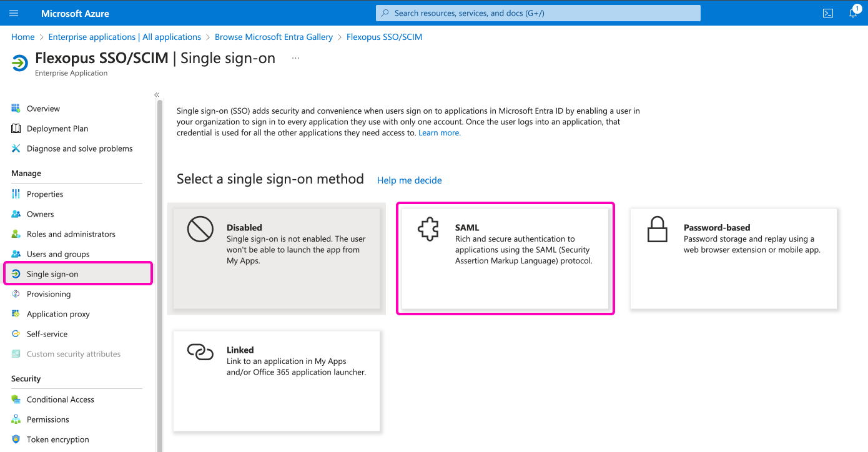The width and height of the screenshot is (868, 452).
Task: Select Token encryption in the sidebar
Action: pos(57,440)
